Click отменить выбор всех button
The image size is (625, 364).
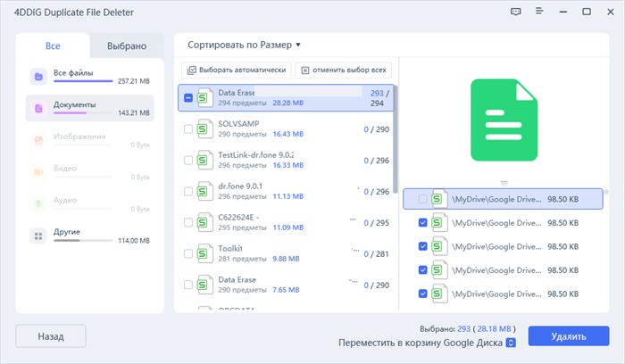(343, 70)
